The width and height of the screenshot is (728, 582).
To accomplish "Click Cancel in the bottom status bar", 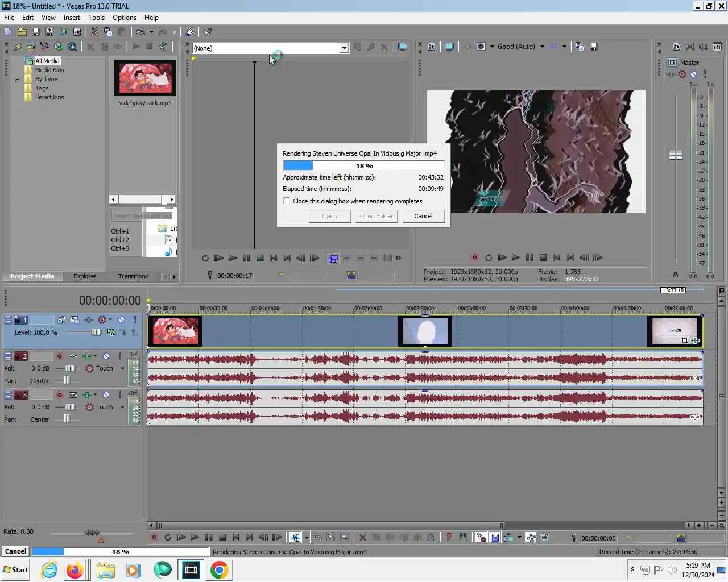I will (x=15, y=551).
